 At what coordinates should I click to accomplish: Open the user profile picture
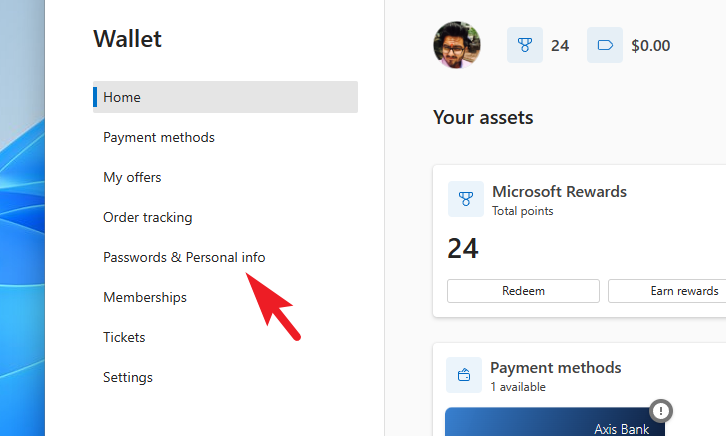point(457,45)
